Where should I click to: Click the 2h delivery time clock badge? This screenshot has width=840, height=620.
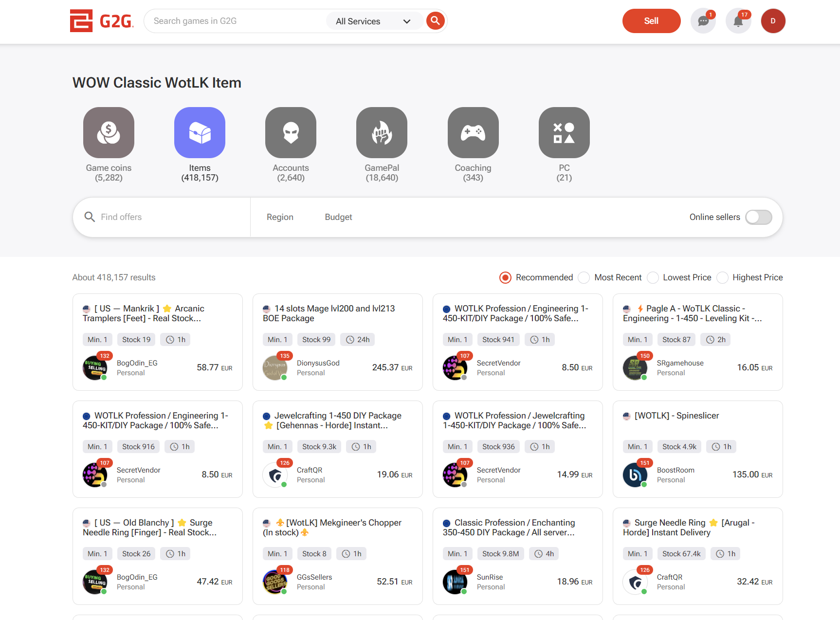716,340
